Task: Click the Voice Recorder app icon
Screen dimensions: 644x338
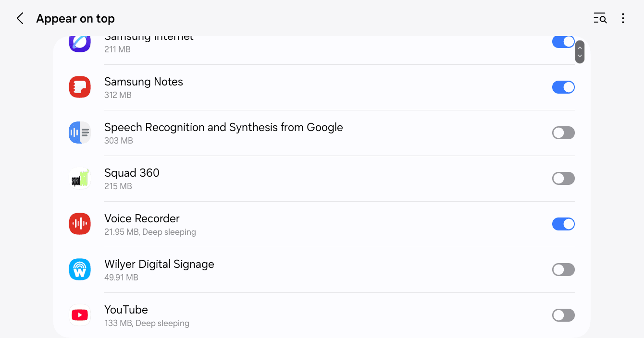Action: point(80,224)
